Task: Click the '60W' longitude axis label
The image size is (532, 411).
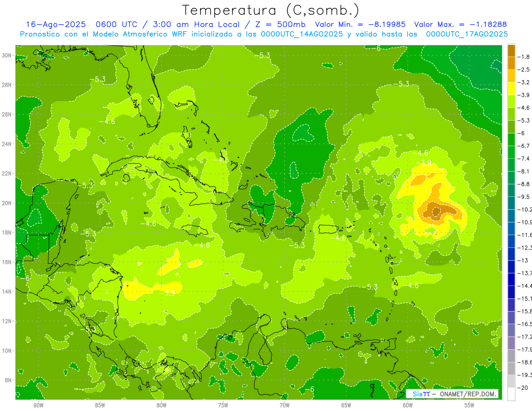Action: pos(408,406)
